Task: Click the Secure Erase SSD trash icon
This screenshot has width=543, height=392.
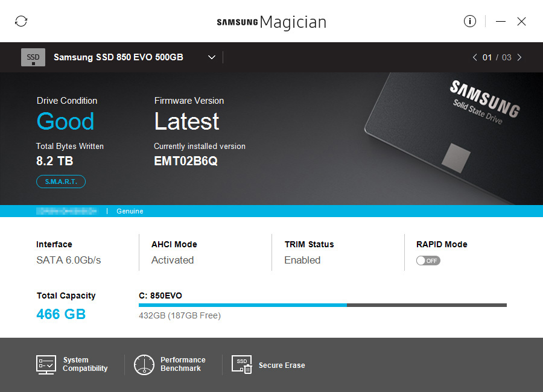Action: 242,364
